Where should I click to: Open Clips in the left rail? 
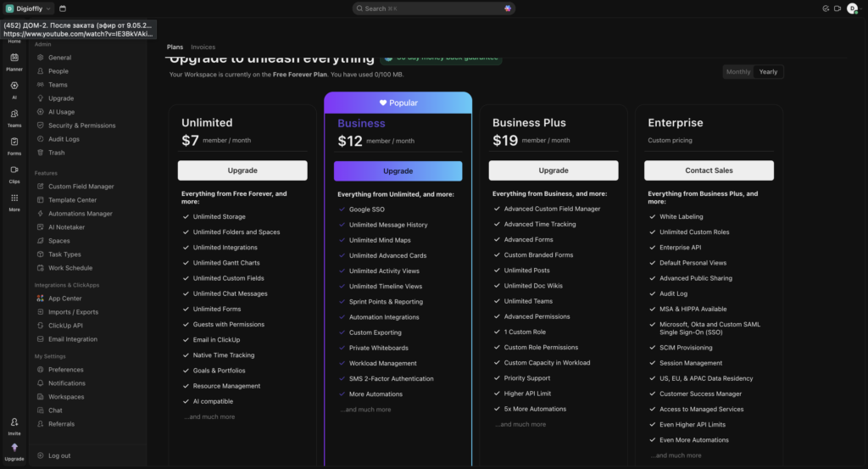tap(14, 170)
